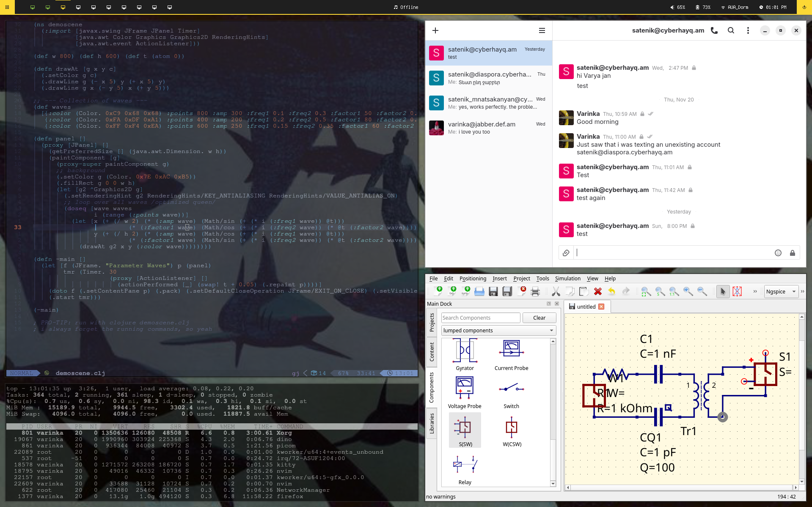Open the chat app hamburger menu
Viewport: 812px width, 507px height.
[x=542, y=30]
